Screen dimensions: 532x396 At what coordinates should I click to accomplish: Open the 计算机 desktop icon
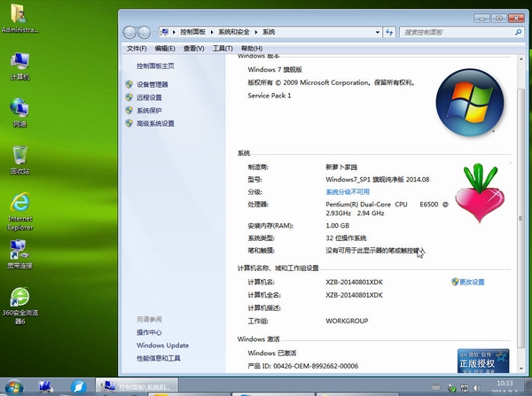[x=20, y=66]
